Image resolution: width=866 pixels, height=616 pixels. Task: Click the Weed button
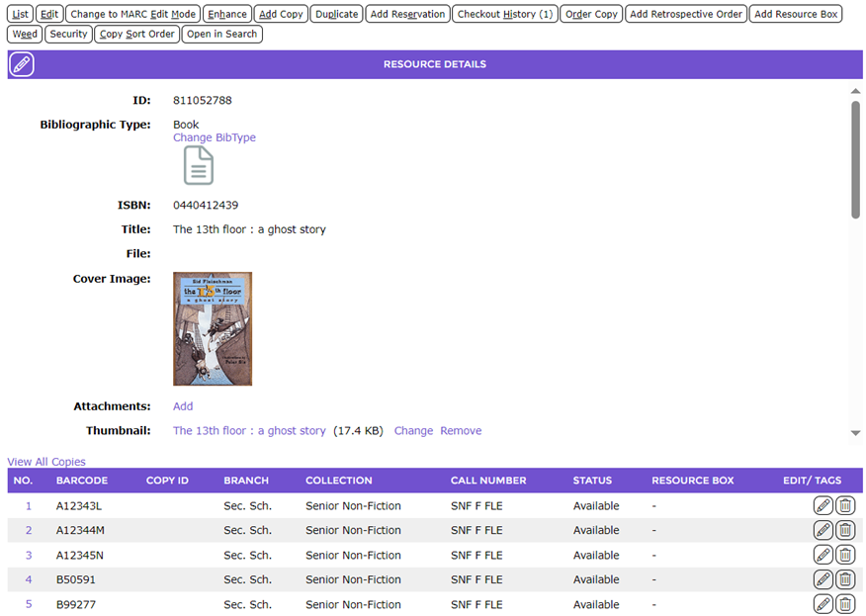pyautogui.click(x=25, y=34)
